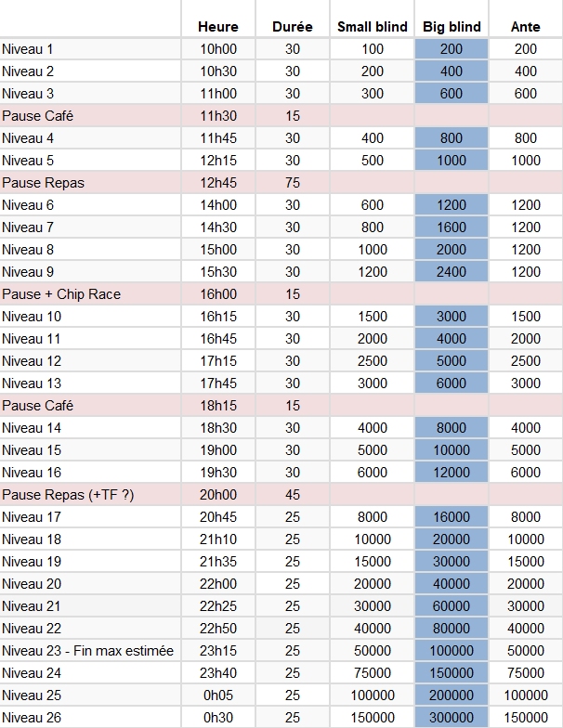Viewport: 563px width, 728px height.
Task: Click the Niveau 10 big blind 3000 cell
Action: click(x=452, y=317)
